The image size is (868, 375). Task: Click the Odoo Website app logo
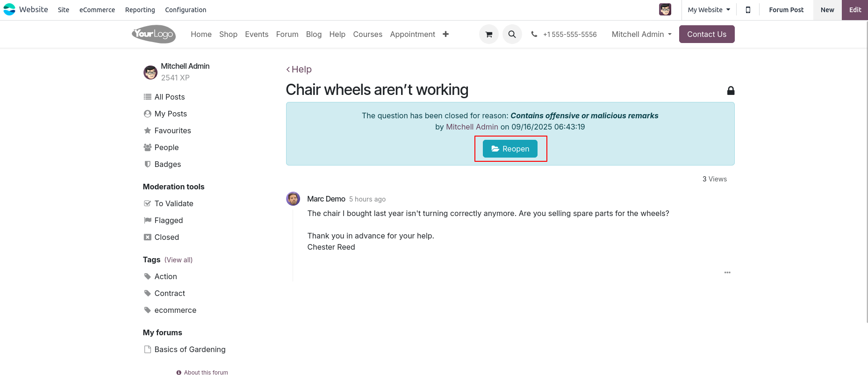(9, 9)
